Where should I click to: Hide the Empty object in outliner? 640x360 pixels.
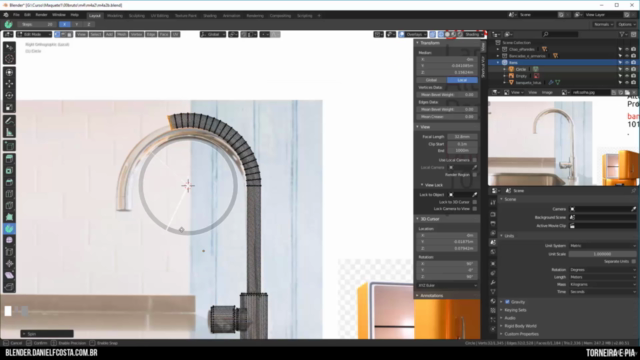627,76
